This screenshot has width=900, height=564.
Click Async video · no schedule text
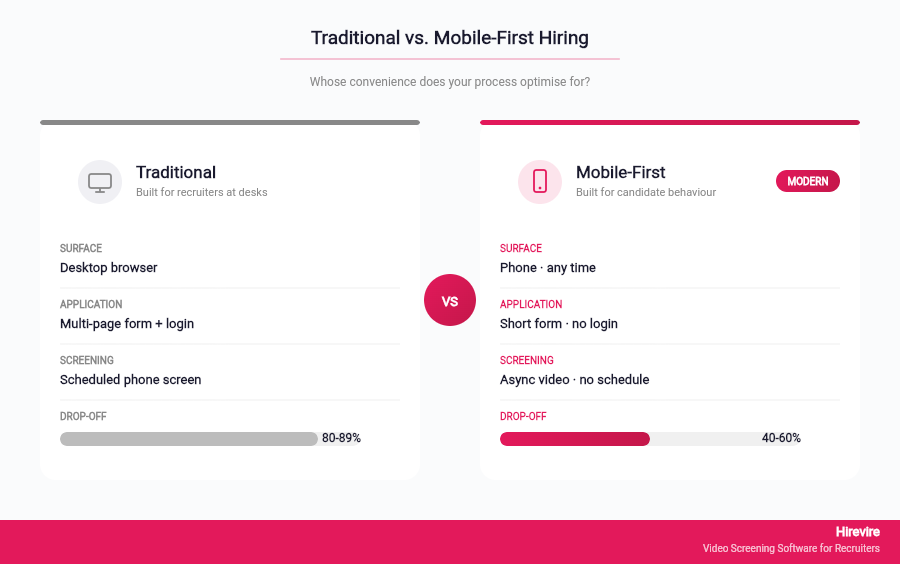(x=575, y=380)
